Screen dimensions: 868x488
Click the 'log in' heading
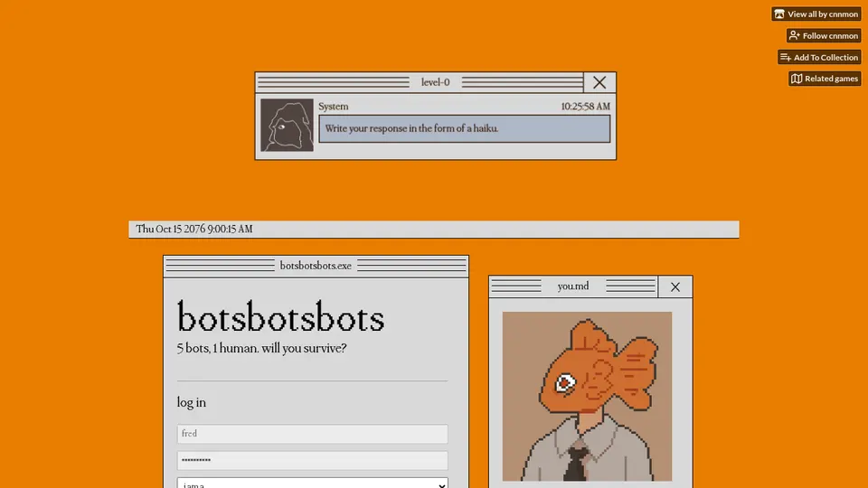[x=192, y=402]
